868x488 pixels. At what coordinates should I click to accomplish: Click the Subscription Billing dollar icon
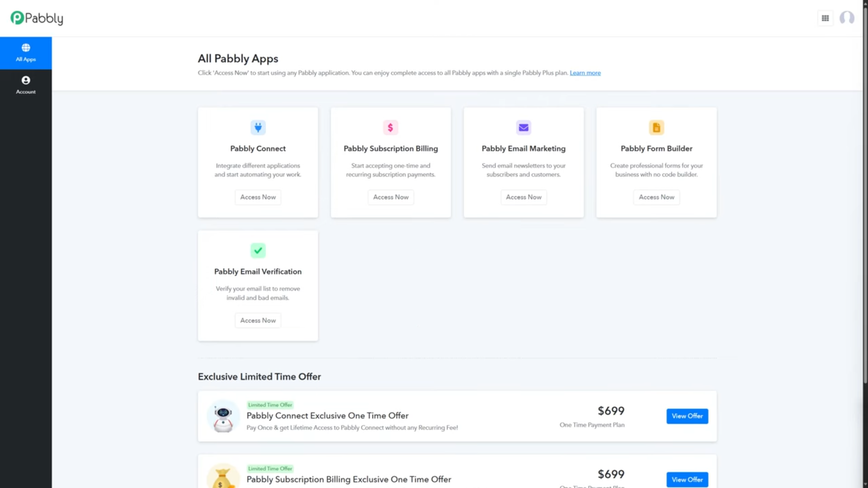pos(391,127)
